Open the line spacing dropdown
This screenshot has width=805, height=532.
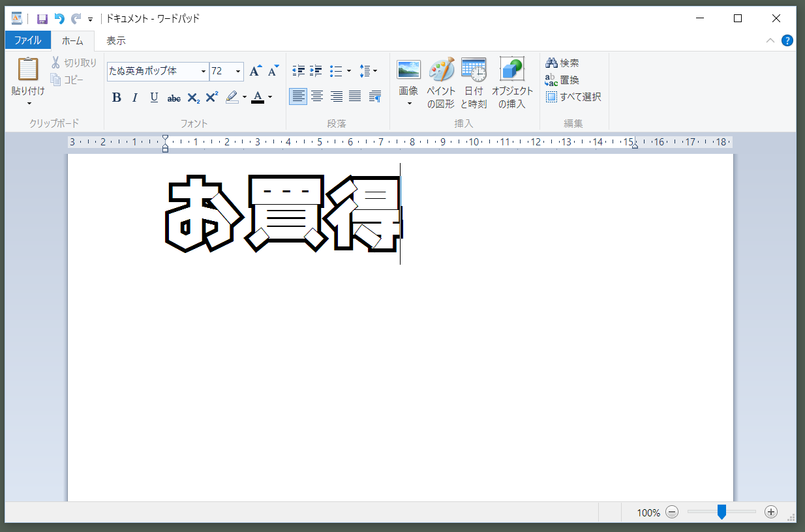[x=369, y=70]
